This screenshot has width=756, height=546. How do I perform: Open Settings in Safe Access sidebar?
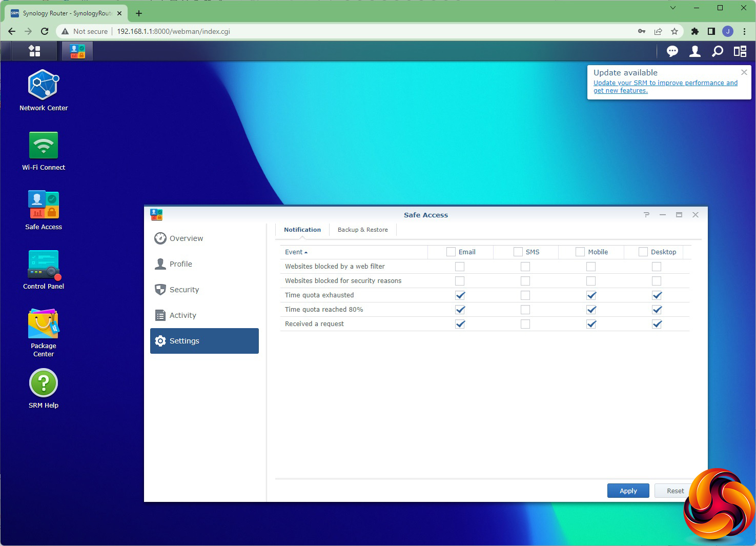tap(205, 341)
